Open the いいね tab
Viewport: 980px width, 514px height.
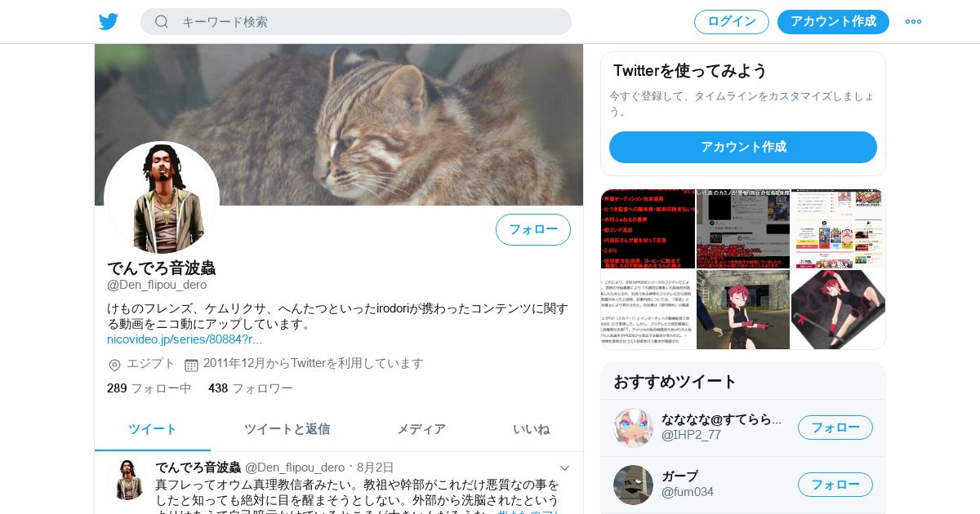point(532,429)
